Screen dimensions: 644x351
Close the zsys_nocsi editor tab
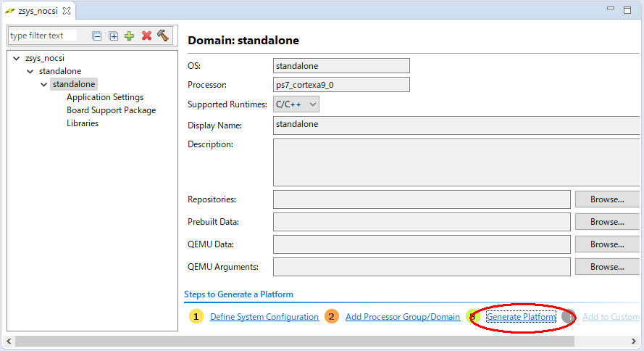pos(66,11)
